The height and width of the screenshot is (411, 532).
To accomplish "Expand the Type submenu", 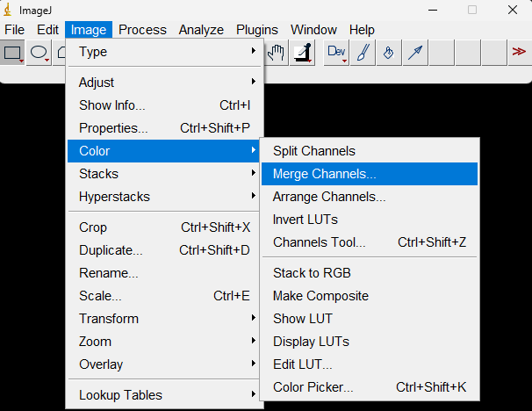I will tap(164, 52).
